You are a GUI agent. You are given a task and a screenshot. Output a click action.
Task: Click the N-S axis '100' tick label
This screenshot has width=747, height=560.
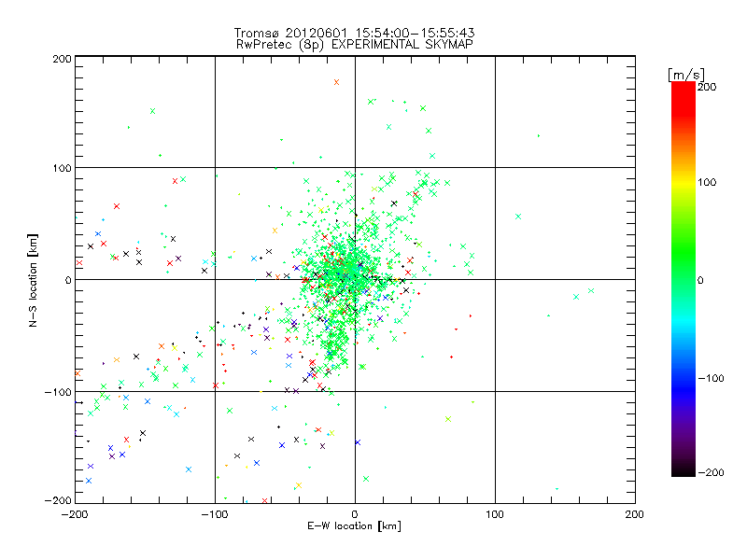tap(62, 168)
